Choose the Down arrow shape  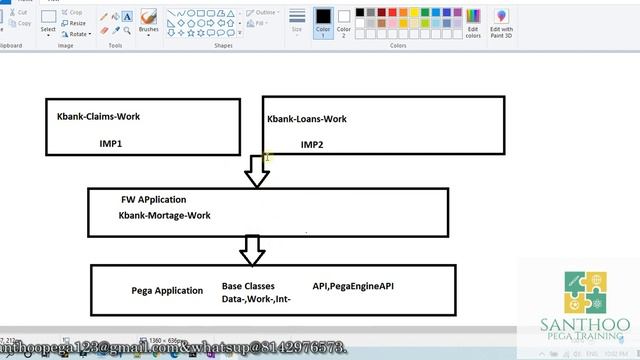[171, 33]
